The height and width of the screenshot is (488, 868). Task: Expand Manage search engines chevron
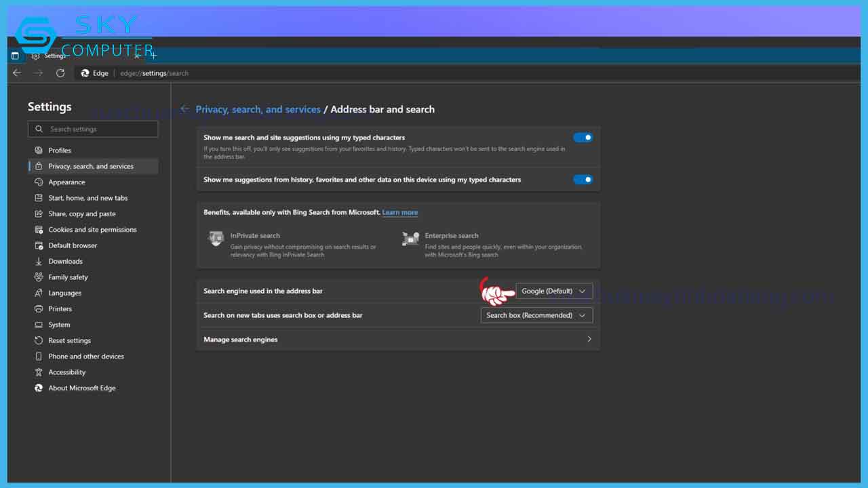589,339
